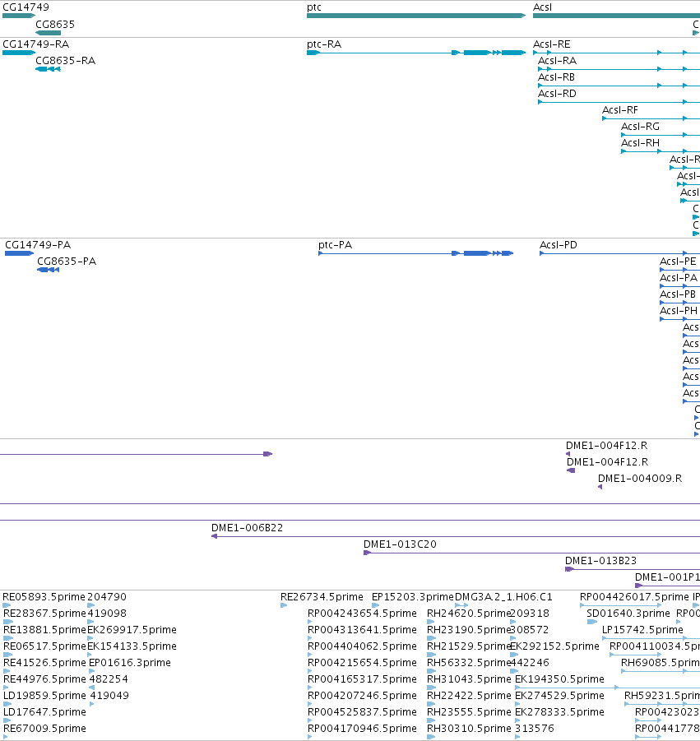Click the Acsl-RA transcript label

[x=557, y=61]
